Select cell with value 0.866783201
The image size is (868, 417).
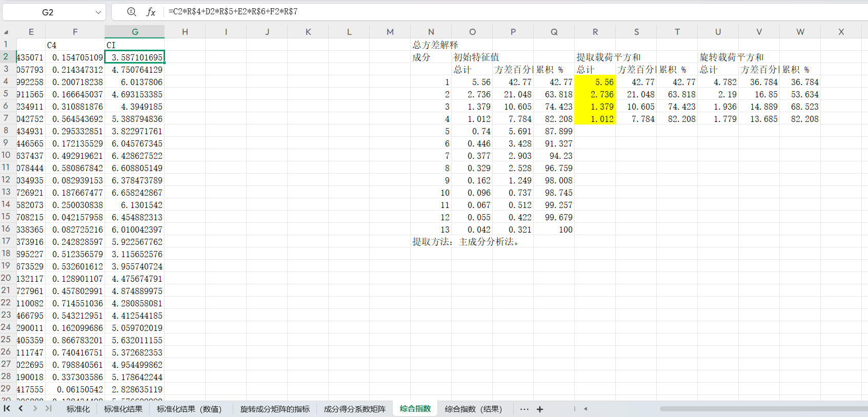[x=75, y=340]
